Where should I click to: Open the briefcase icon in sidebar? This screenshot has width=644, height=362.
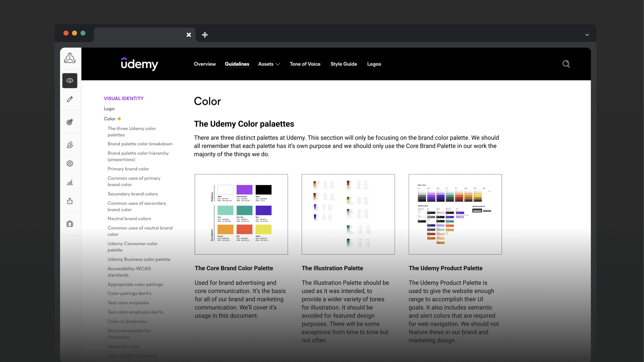[x=70, y=224]
